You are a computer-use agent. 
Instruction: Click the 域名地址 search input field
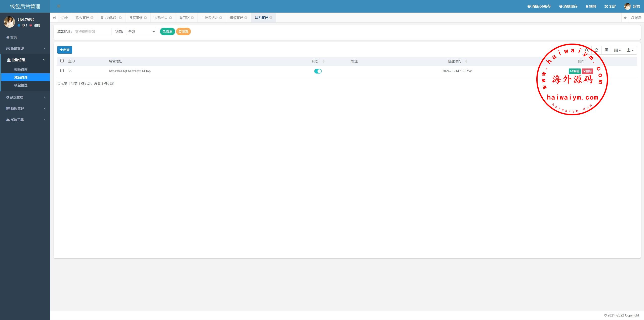coord(92,31)
